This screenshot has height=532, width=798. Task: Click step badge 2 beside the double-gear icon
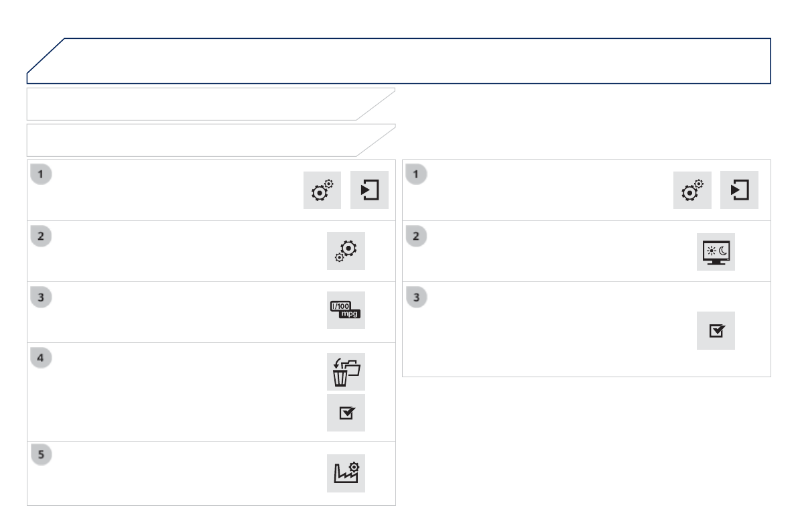pyautogui.click(x=42, y=236)
